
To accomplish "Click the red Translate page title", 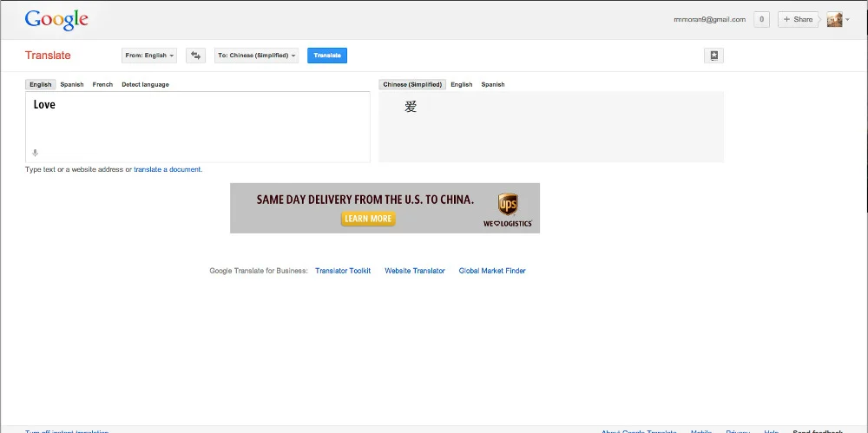I will pos(48,56).
